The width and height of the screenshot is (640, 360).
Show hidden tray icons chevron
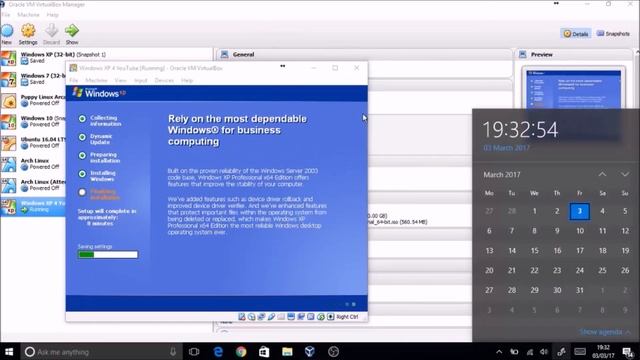click(499, 352)
